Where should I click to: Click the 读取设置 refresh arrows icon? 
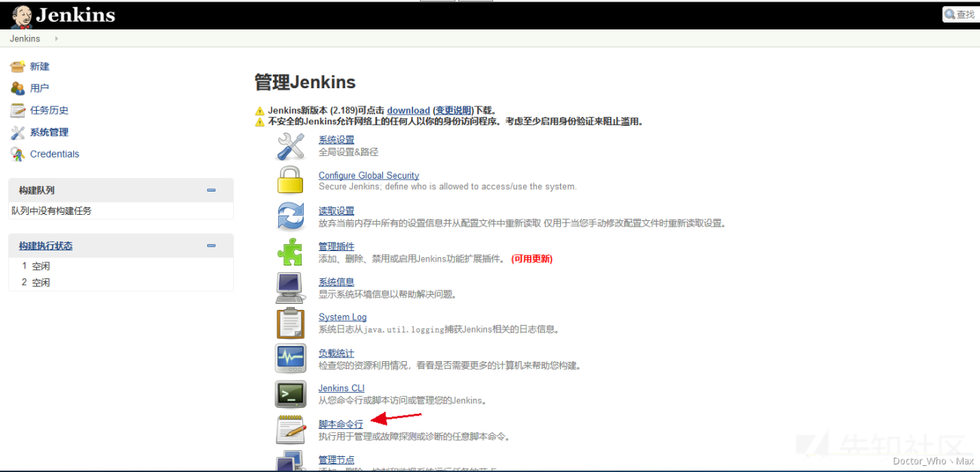coord(290,216)
